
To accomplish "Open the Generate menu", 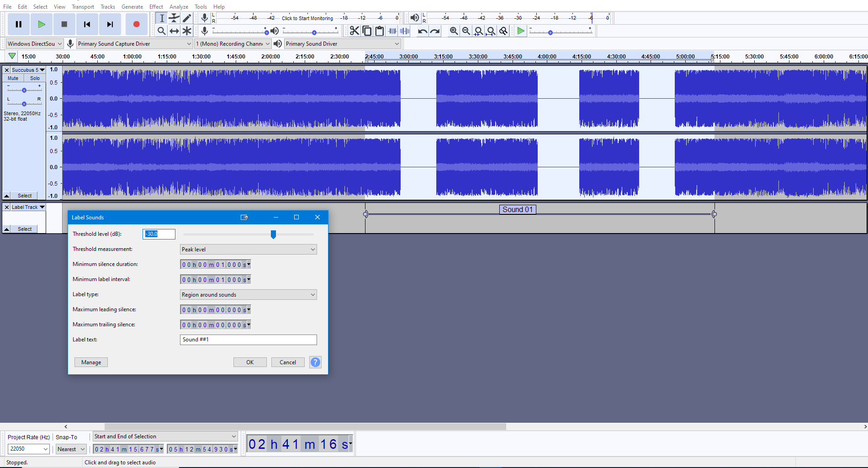I will [132, 6].
